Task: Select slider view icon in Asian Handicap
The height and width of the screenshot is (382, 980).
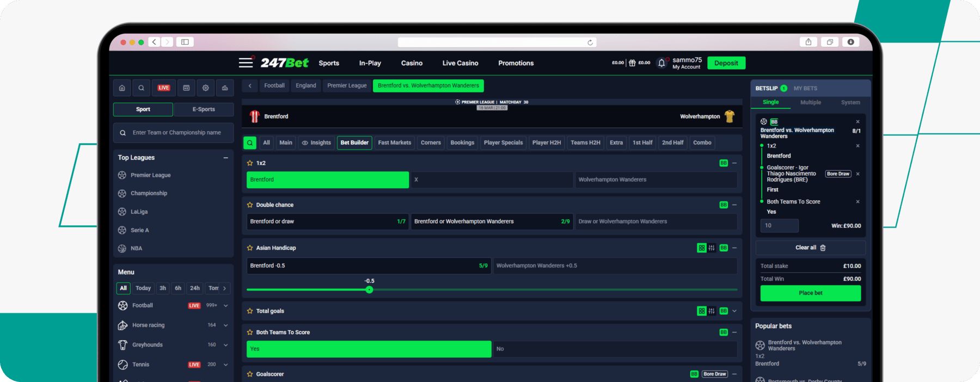Action: coord(712,248)
